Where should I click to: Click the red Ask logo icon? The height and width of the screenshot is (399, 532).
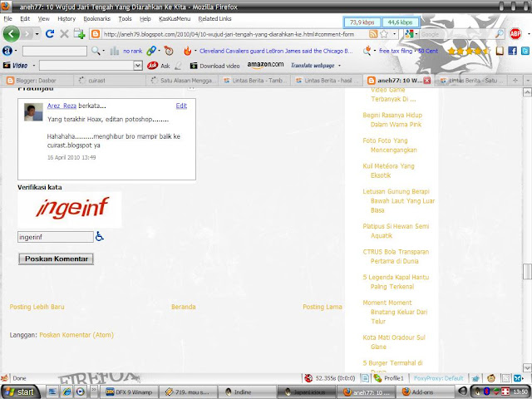[152, 66]
